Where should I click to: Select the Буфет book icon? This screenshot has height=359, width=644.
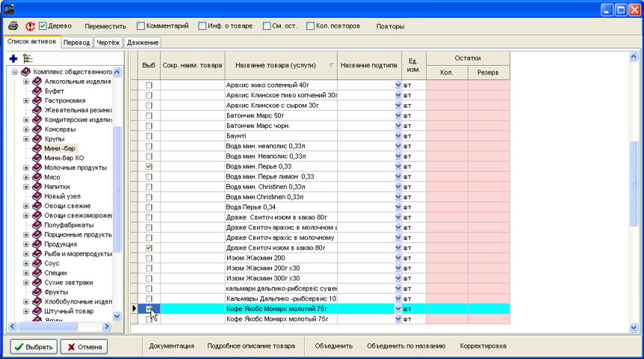[37, 91]
